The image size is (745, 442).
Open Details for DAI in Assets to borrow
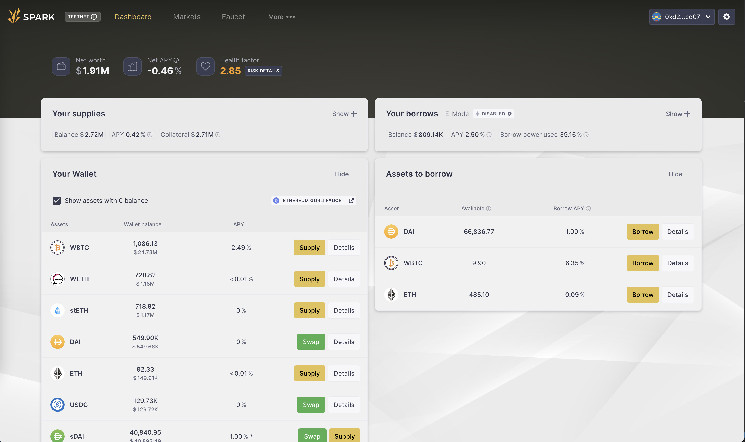678,231
